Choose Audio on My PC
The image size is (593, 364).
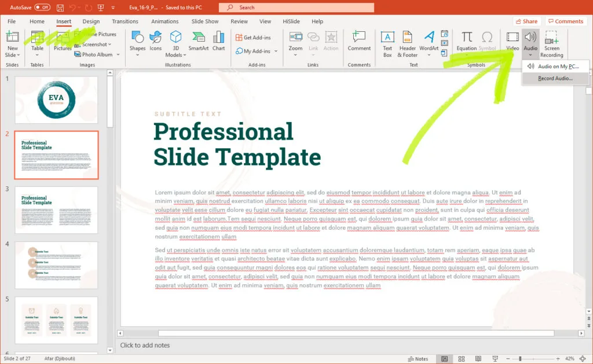pos(555,66)
